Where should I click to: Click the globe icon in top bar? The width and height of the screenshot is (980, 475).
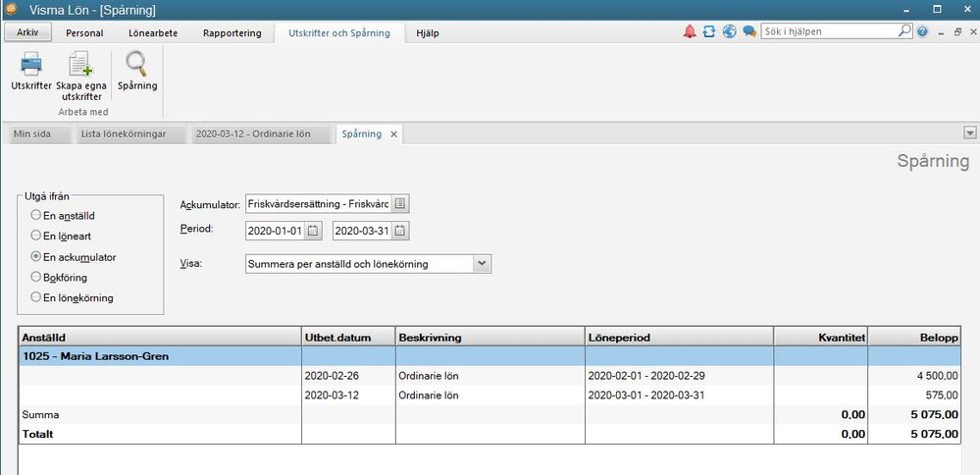(x=729, y=32)
